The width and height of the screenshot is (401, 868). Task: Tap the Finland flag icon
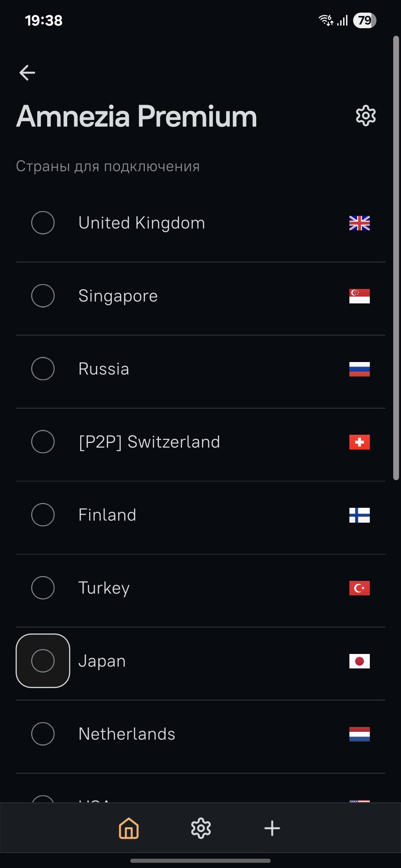(359, 515)
